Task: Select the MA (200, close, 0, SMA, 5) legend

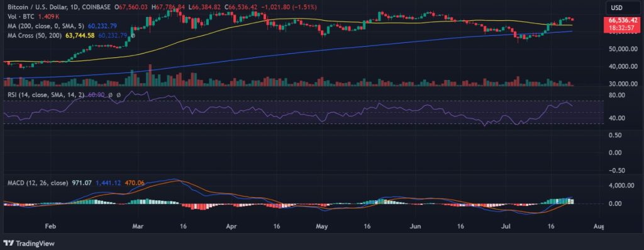Action: point(47,26)
